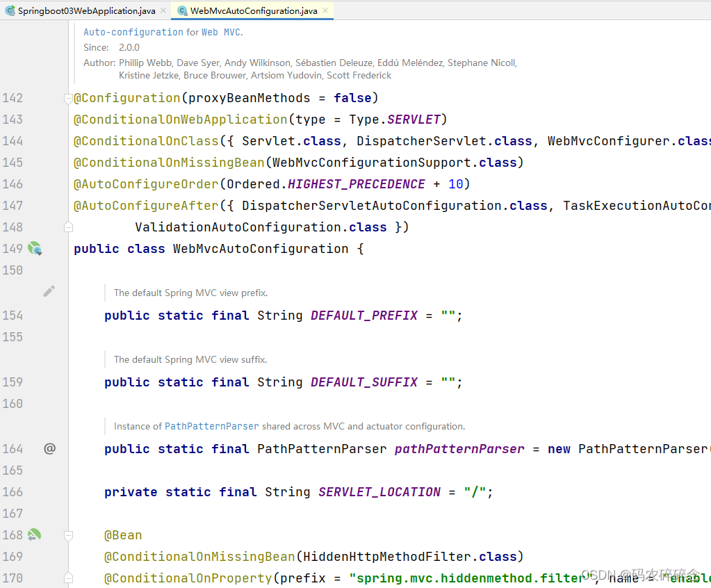Click the DEFAULT_SUFFIX constant
Viewport: 711px width, 588px height.
pos(364,382)
